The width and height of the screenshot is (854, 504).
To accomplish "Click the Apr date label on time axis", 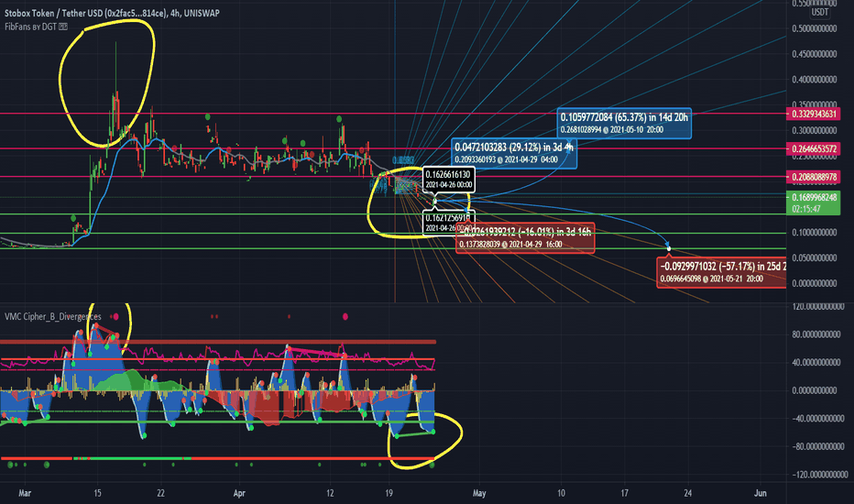I will (x=239, y=493).
